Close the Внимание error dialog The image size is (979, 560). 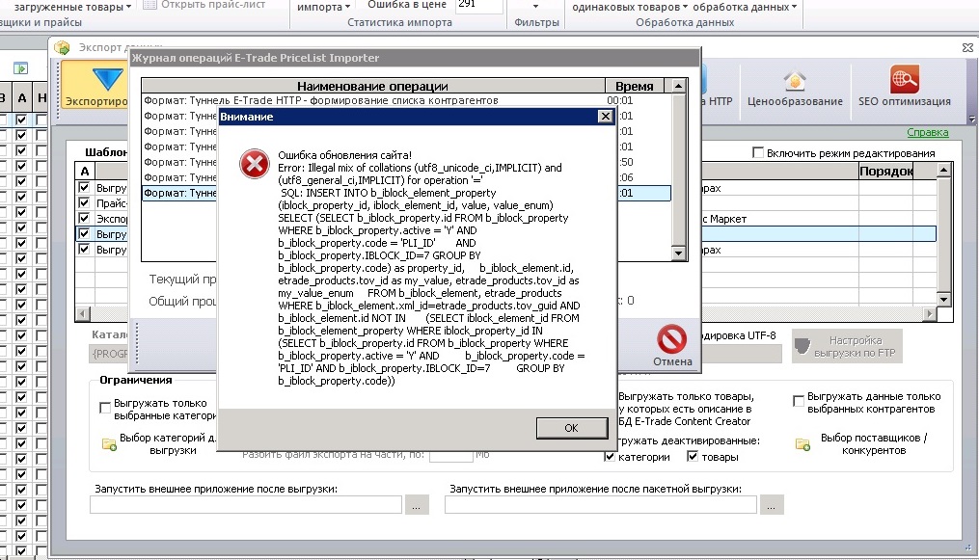(605, 116)
